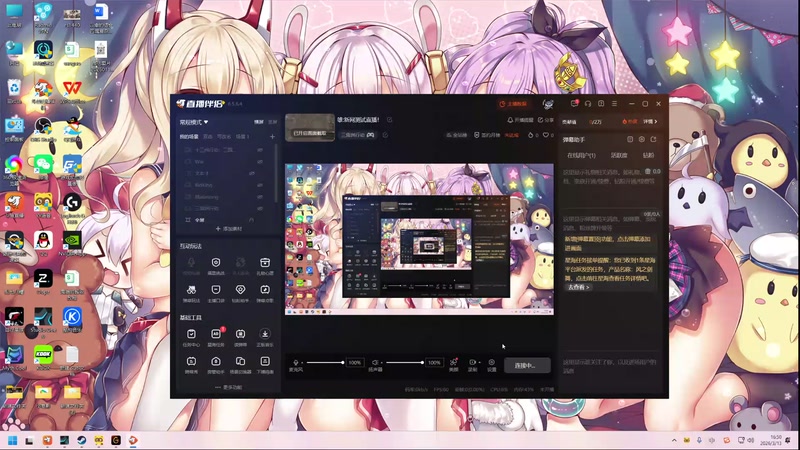Open the 录制 record options dropdown arrow

pos(479,362)
